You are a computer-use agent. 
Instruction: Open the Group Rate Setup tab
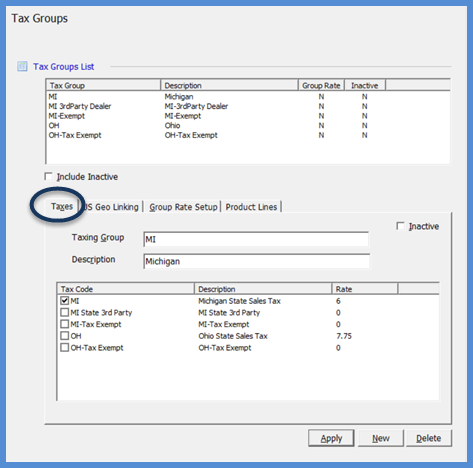pos(183,207)
